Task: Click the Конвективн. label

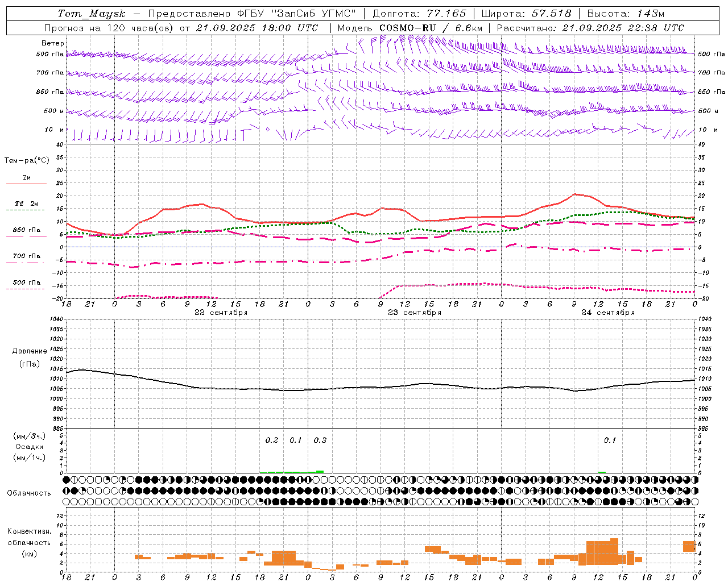Action: coord(29,531)
